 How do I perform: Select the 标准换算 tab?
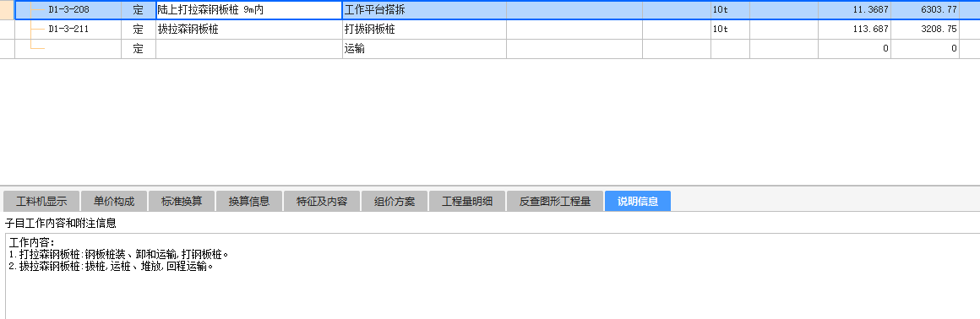pos(182,201)
